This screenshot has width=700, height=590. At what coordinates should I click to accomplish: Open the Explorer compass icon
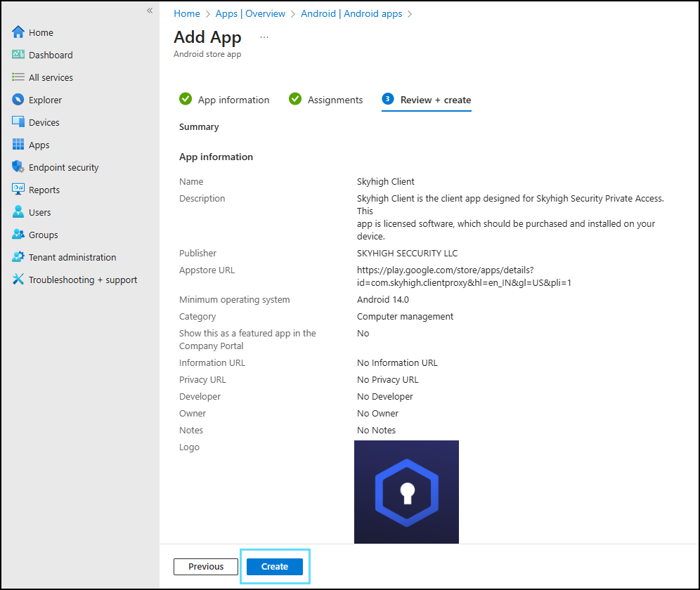[18, 100]
